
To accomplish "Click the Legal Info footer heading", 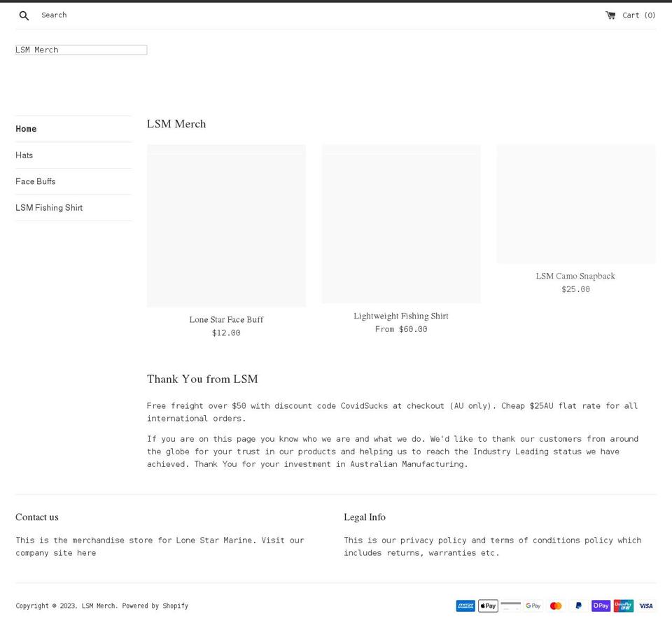I will (365, 517).
